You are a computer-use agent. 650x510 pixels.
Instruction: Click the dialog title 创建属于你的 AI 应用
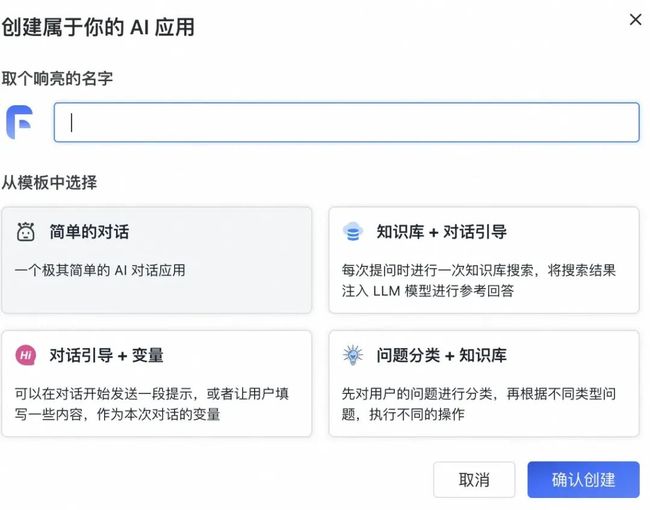98,27
